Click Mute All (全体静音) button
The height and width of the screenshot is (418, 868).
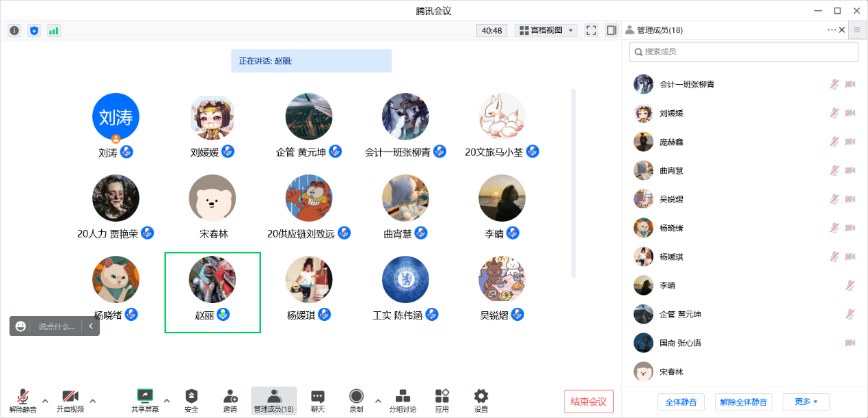681,402
